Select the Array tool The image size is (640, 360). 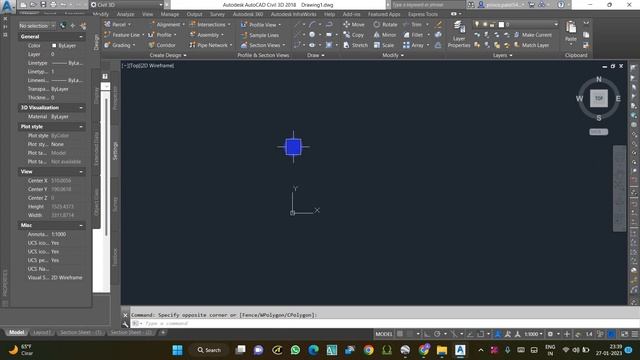tap(413, 45)
